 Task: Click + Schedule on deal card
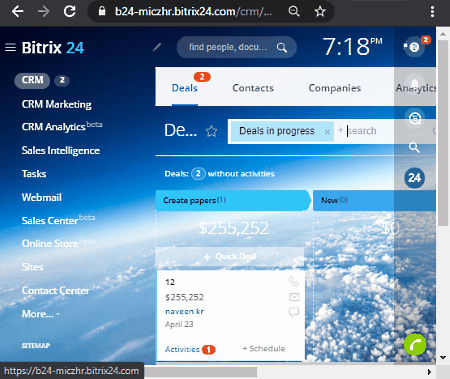tap(264, 349)
